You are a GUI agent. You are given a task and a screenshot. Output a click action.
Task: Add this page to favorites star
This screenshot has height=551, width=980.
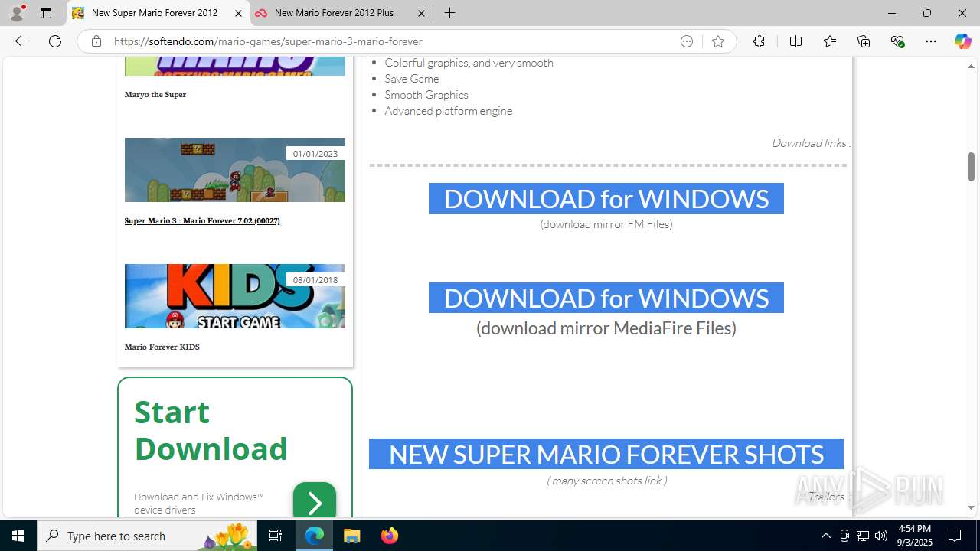718,41
